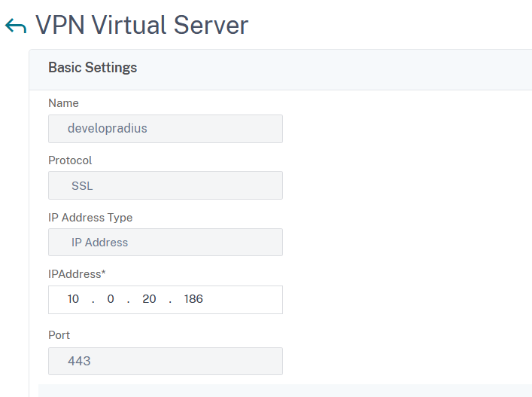Image resolution: width=532 pixels, height=397 pixels.
Task: Click the back arrow icon
Action: coord(15,26)
